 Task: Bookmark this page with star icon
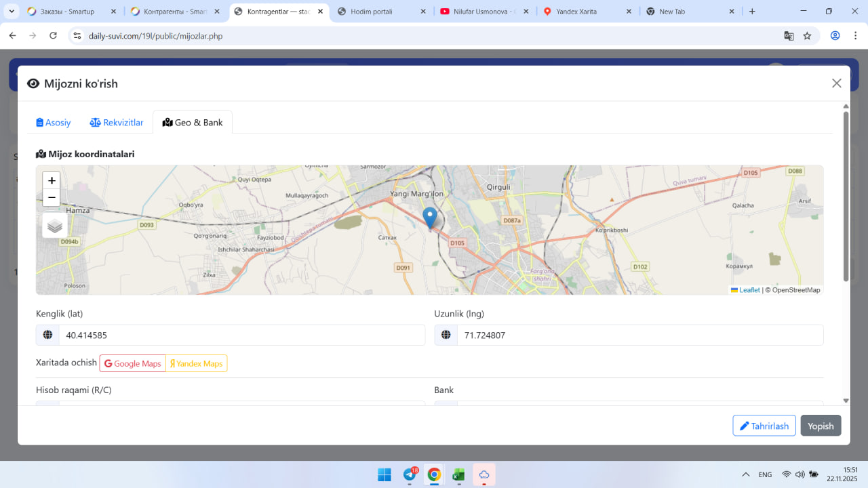coord(807,36)
